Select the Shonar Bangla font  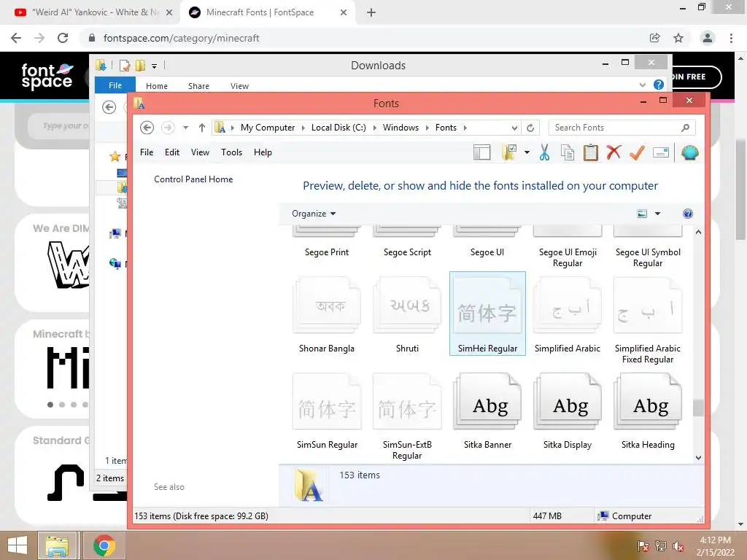tap(327, 315)
